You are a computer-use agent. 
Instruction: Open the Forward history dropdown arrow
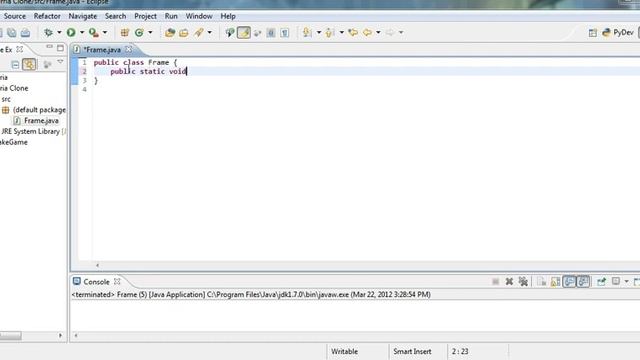click(401, 32)
